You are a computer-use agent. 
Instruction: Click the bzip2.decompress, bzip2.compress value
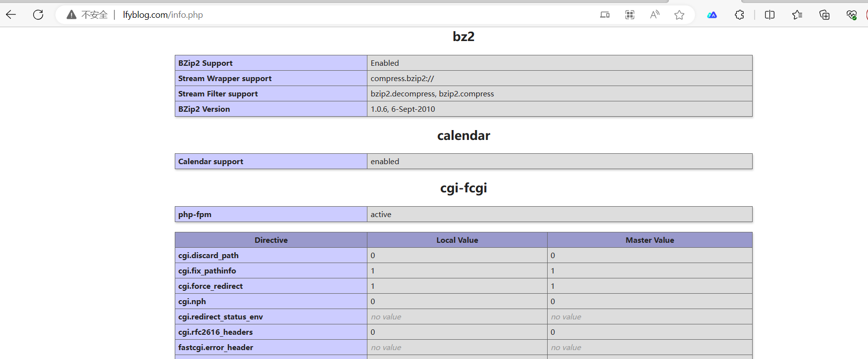tap(432, 93)
